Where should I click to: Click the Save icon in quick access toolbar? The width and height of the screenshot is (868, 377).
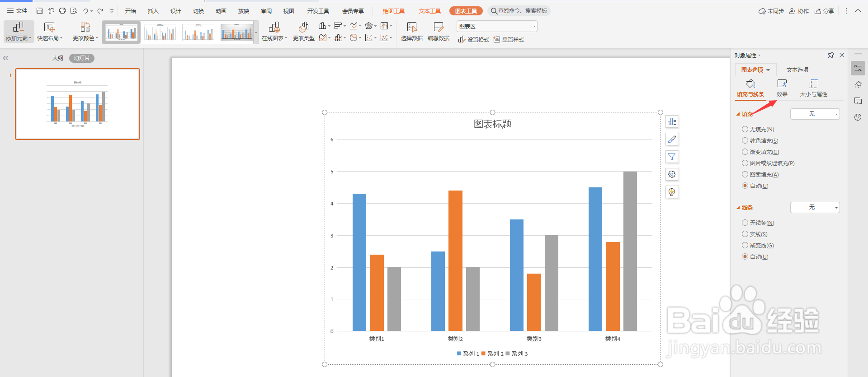tap(40, 11)
